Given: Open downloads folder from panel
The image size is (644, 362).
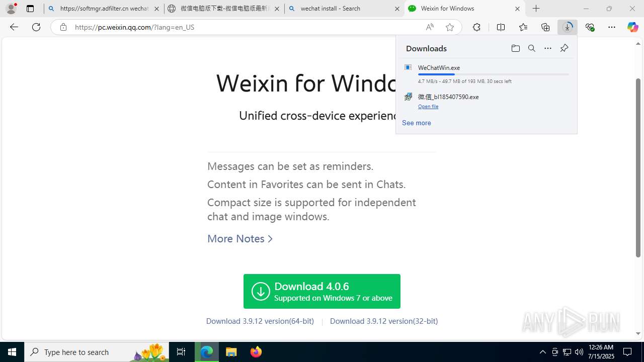Looking at the screenshot, I should [515, 48].
